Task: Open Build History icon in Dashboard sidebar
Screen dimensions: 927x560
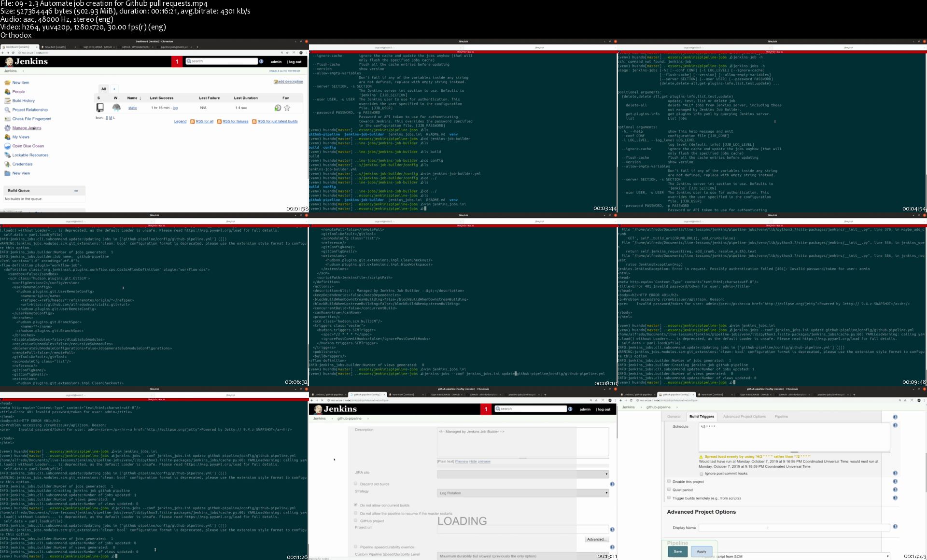Action: [7, 100]
